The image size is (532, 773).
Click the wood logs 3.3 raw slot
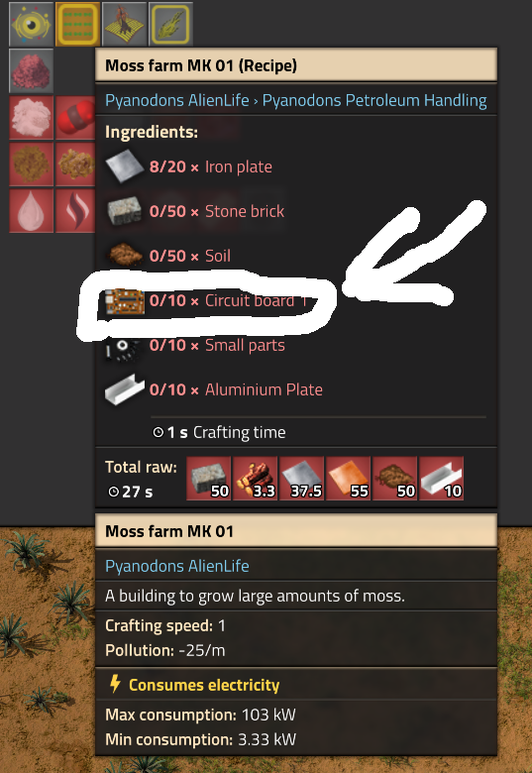click(x=255, y=479)
